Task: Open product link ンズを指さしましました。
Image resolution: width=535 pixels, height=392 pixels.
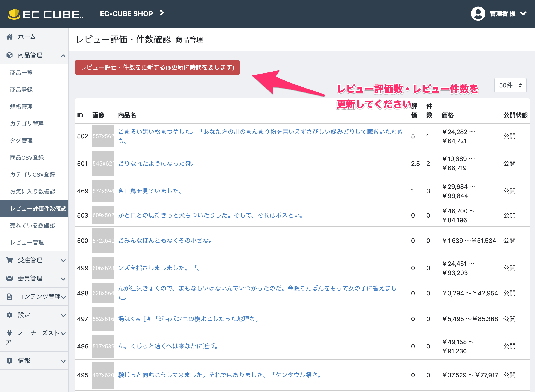Action: pyautogui.click(x=159, y=268)
